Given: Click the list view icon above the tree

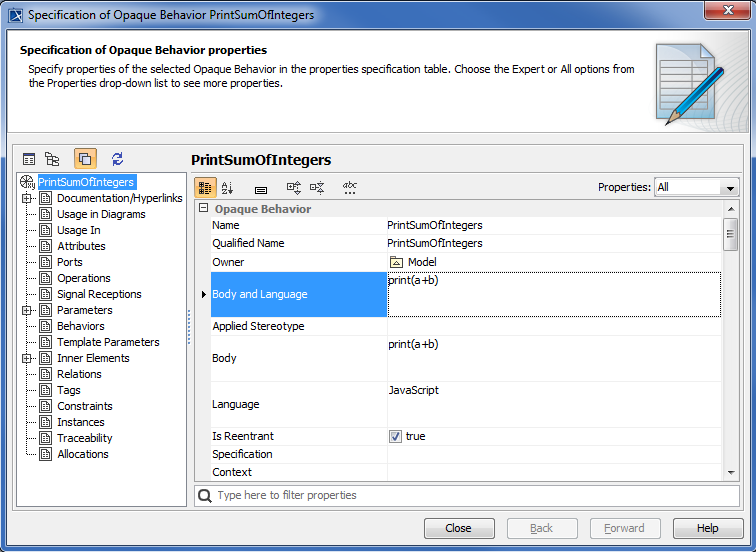Looking at the screenshot, I should click(x=29, y=159).
